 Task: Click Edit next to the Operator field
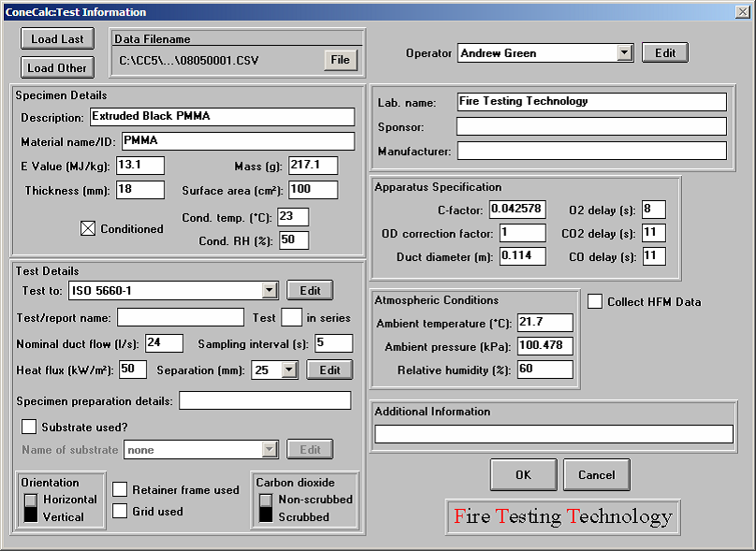665,53
